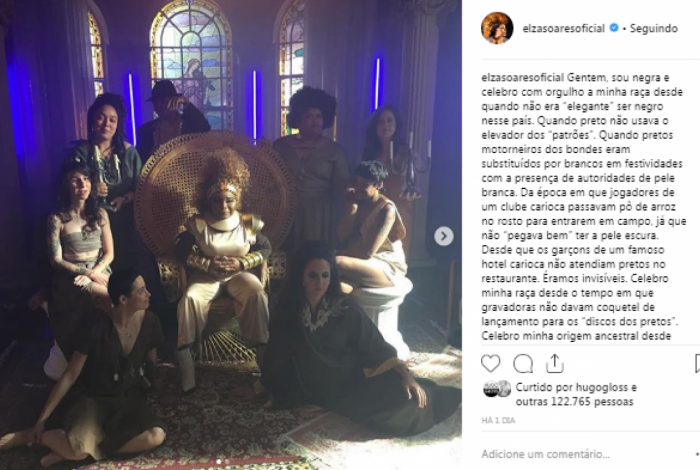Select the second carousel indicator dot
The width and height of the screenshot is (700, 470).
click(227, 462)
